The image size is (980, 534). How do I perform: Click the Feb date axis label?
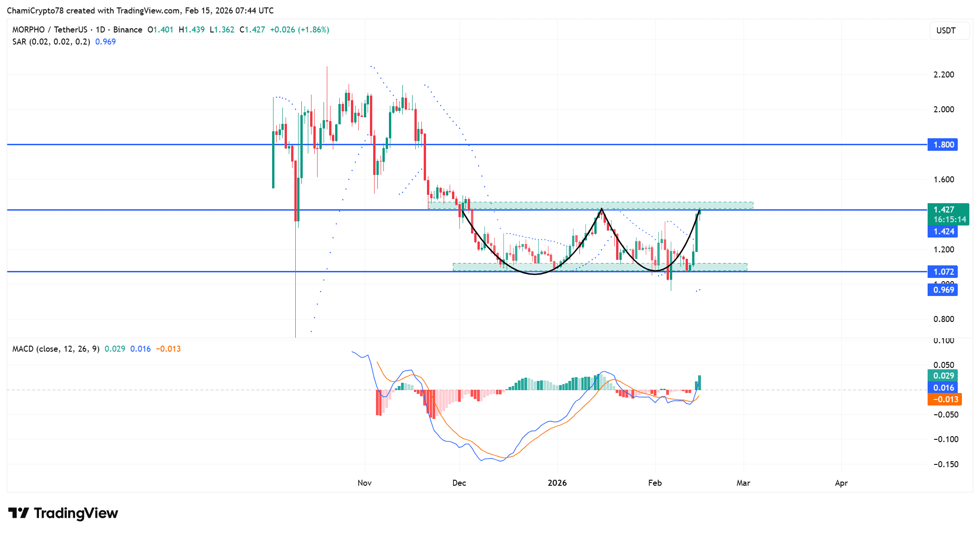click(655, 483)
